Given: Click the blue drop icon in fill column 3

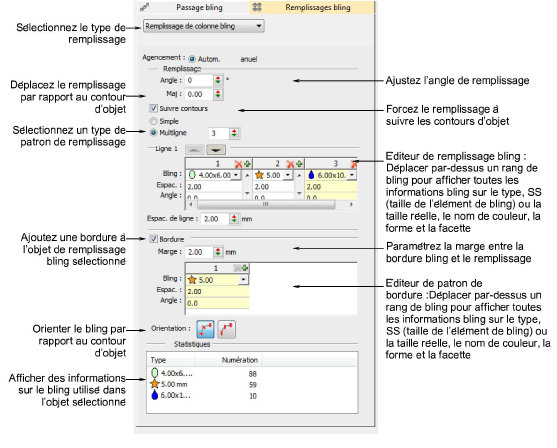Looking at the screenshot, I should [x=312, y=175].
